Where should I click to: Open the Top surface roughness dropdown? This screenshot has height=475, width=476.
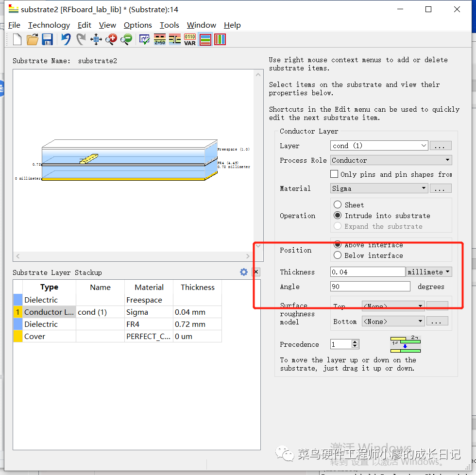(x=393, y=305)
